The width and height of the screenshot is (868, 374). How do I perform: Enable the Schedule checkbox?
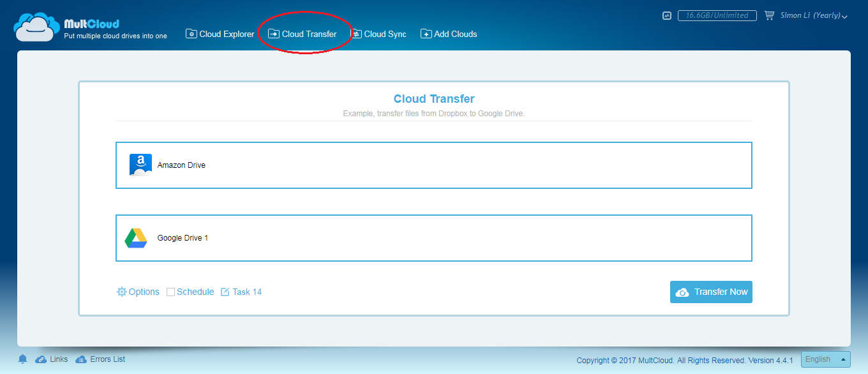170,292
